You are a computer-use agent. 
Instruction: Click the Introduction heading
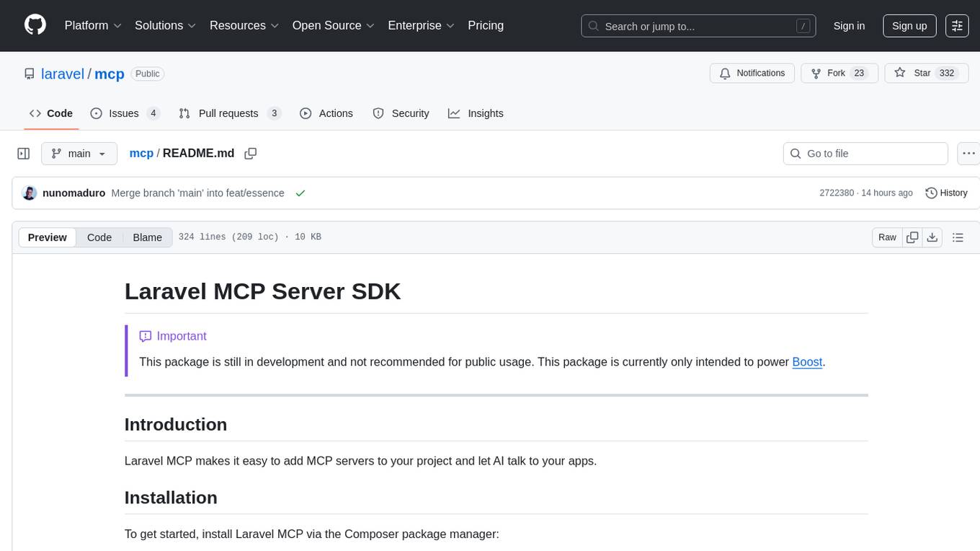(176, 424)
